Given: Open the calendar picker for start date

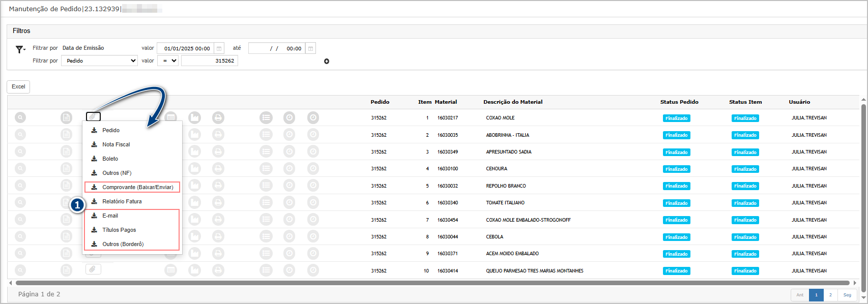Looking at the screenshot, I should [x=219, y=49].
